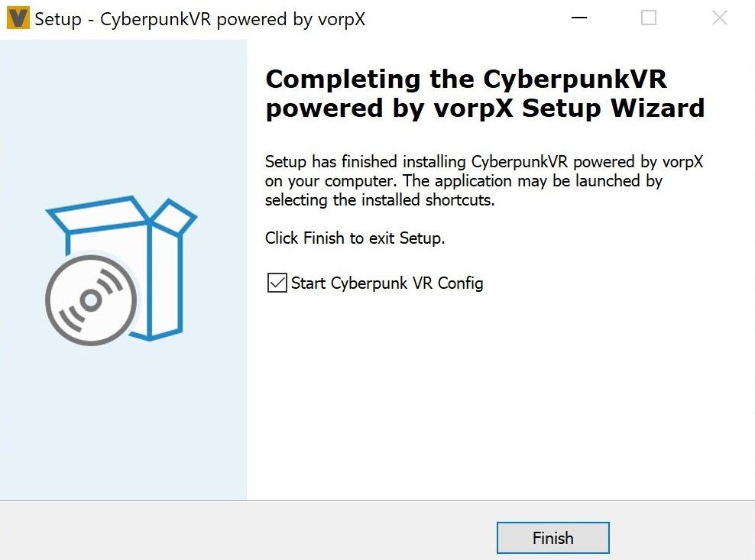Uncheck the Start Cyberpunk VR Config checkbox
The height and width of the screenshot is (560, 755).
[276, 283]
